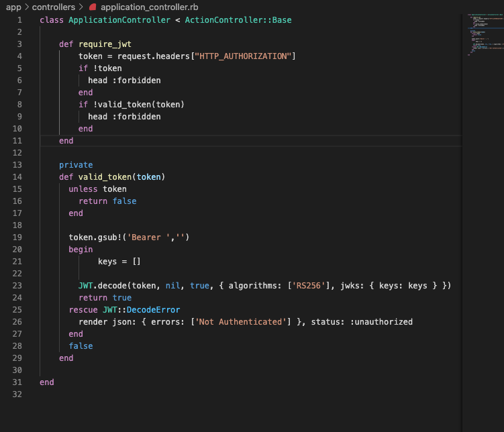Click the private keyword
The height and width of the screenshot is (432, 504).
point(76,165)
